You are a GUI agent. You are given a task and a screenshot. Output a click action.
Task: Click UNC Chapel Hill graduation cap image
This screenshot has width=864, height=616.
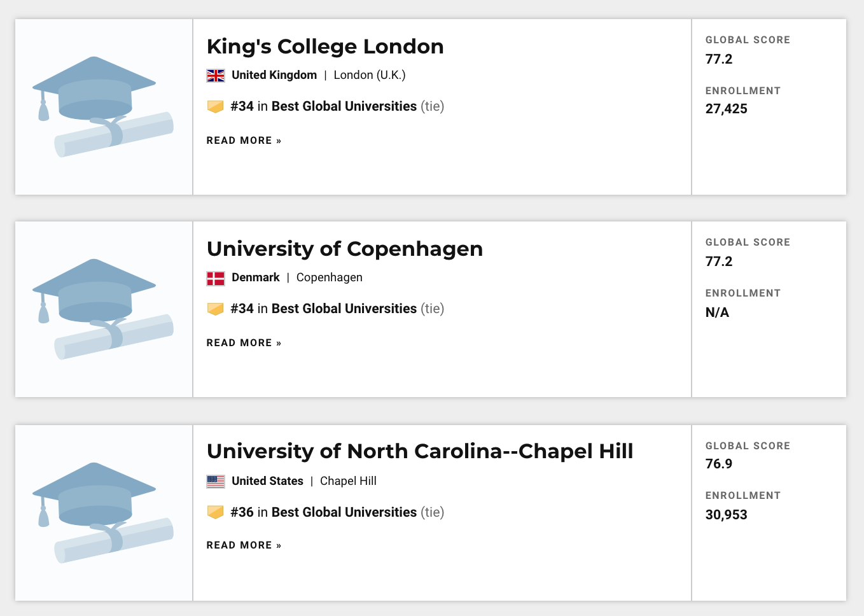(x=104, y=513)
